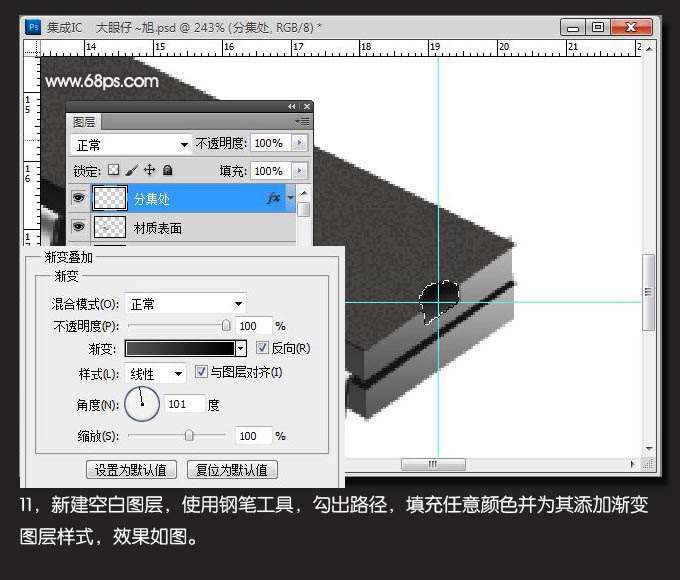Click the lock transparent pixels icon
The height and width of the screenshot is (580, 680).
pyautogui.click(x=113, y=171)
